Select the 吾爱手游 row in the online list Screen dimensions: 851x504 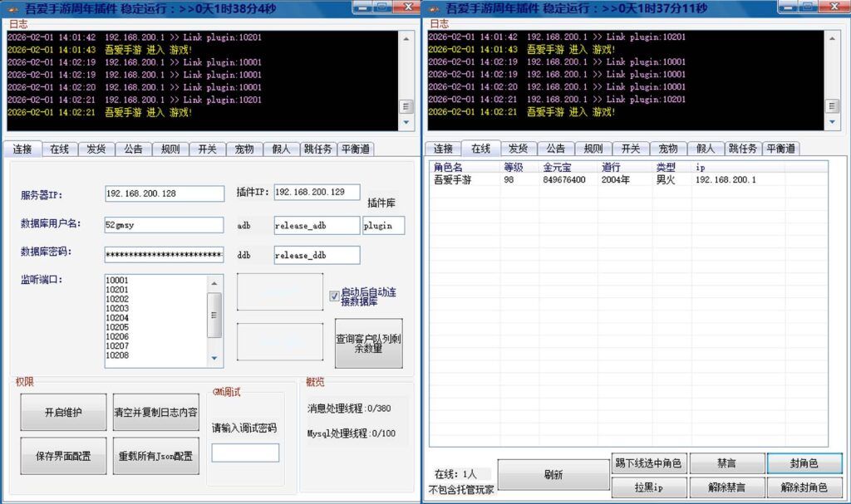[453, 180]
